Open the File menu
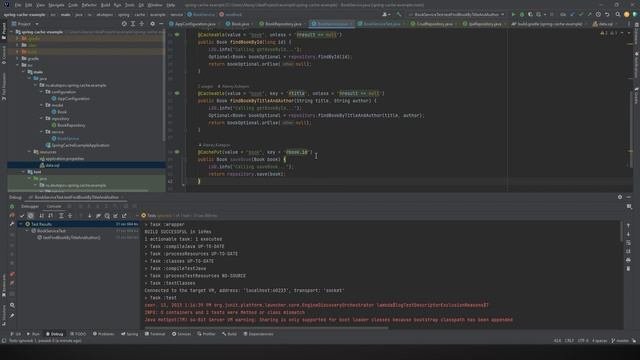The height and width of the screenshot is (360, 640). click(x=18, y=5)
